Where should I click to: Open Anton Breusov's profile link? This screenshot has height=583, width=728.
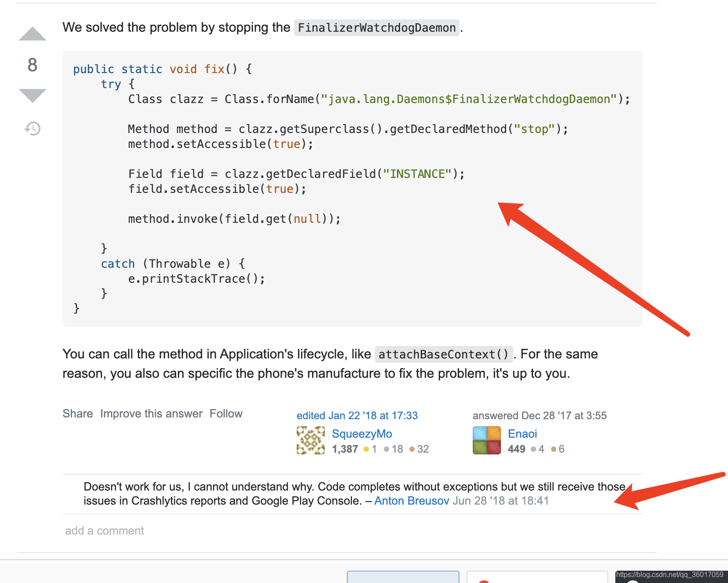pyautogui.click(x=411, y=500)
